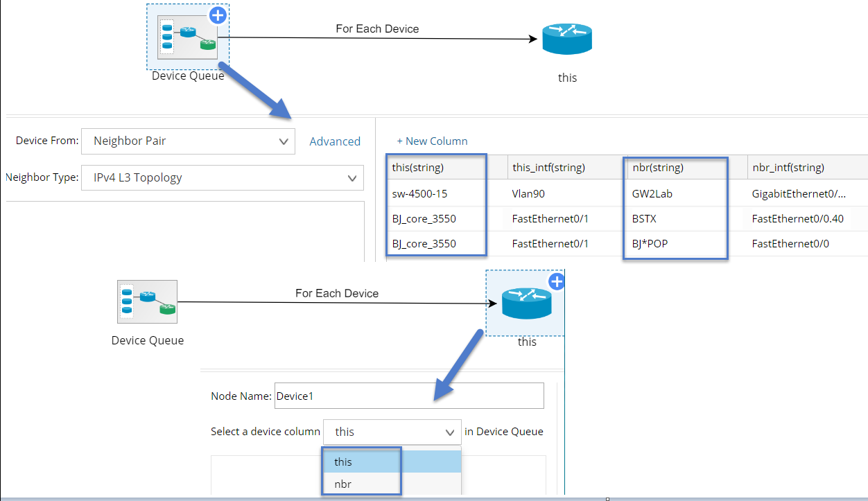Click the lower Device Queue node icon

(x=147, y=301)
